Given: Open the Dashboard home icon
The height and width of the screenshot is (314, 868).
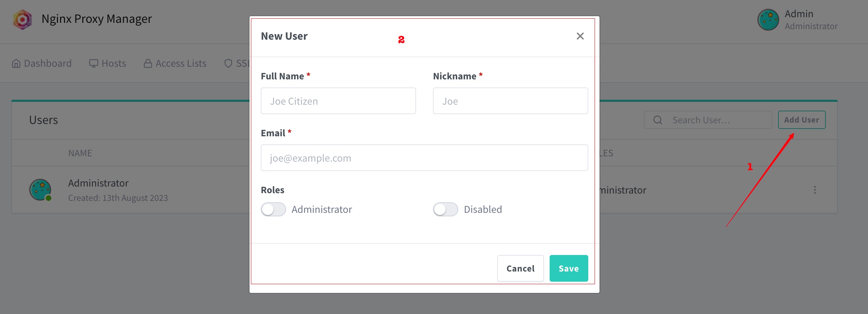Looking at the screenshot, I should 16,64.
